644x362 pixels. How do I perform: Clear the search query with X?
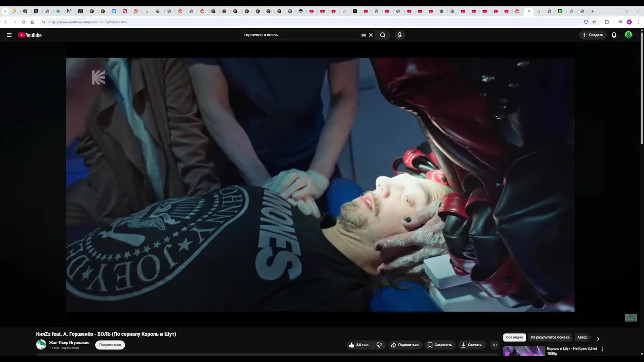pyautogui.click(x=371, y=35)
